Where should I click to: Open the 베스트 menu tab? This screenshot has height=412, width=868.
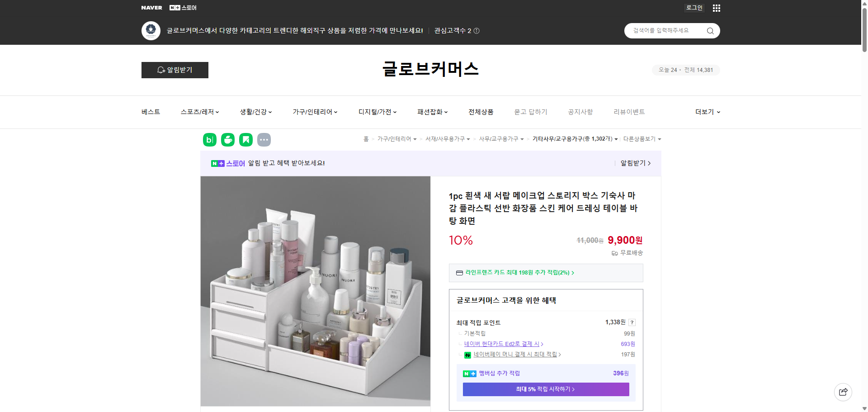tap(150, 112)
